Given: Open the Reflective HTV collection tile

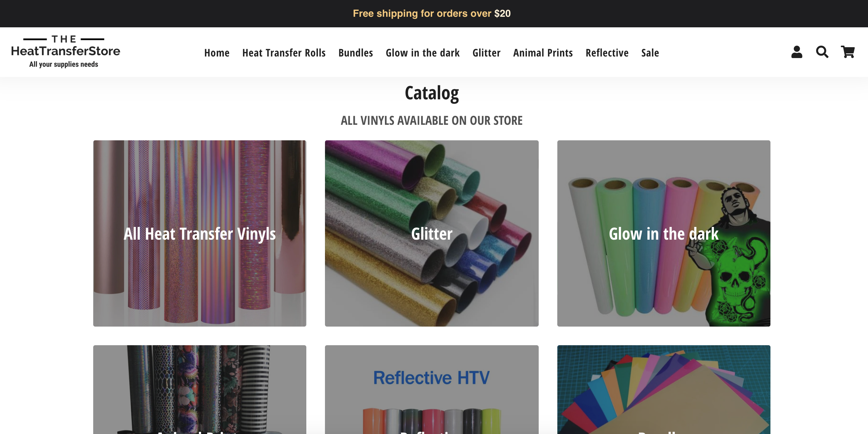Looking at the screenshot, I should click(432, 390).
